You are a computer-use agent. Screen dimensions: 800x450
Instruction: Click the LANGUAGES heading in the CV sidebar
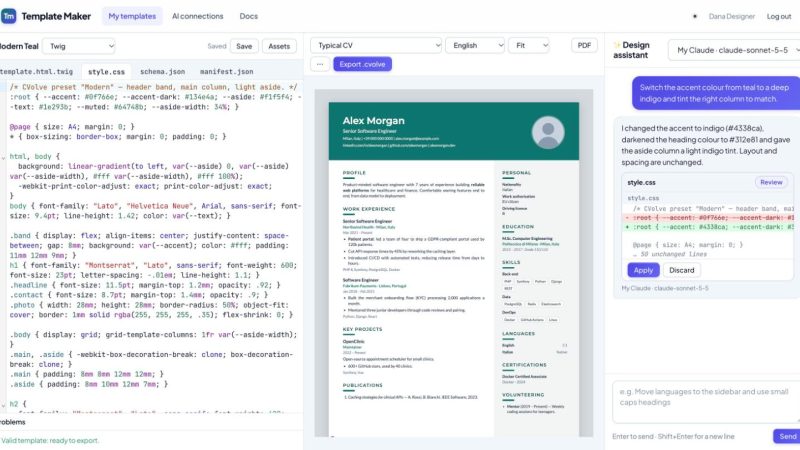tap(518, 334)
